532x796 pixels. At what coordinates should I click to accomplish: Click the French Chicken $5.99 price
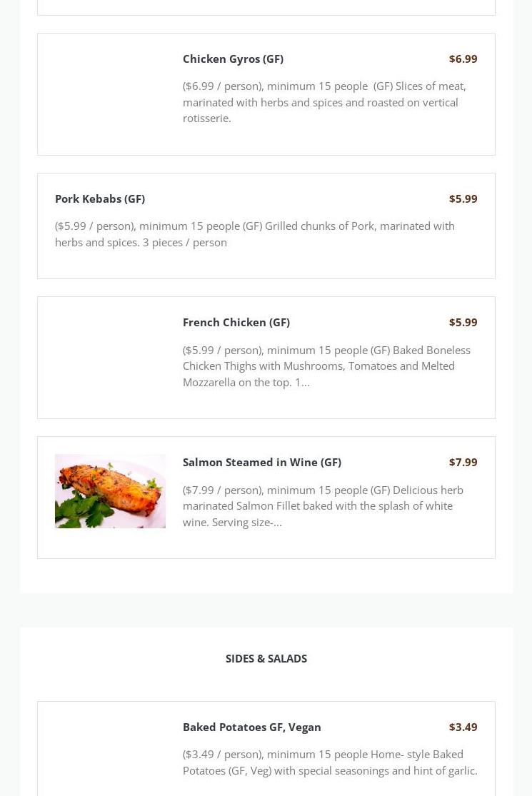[463, 322]
